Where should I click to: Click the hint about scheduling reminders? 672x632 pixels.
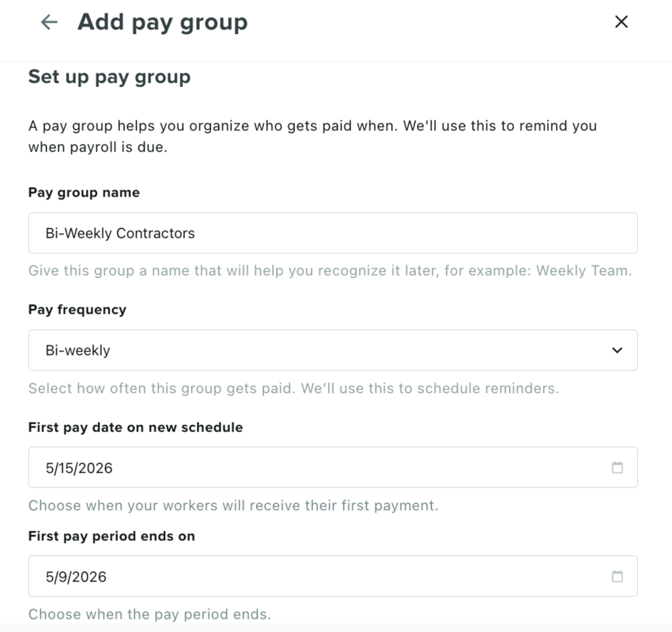(x=293, y=389)
